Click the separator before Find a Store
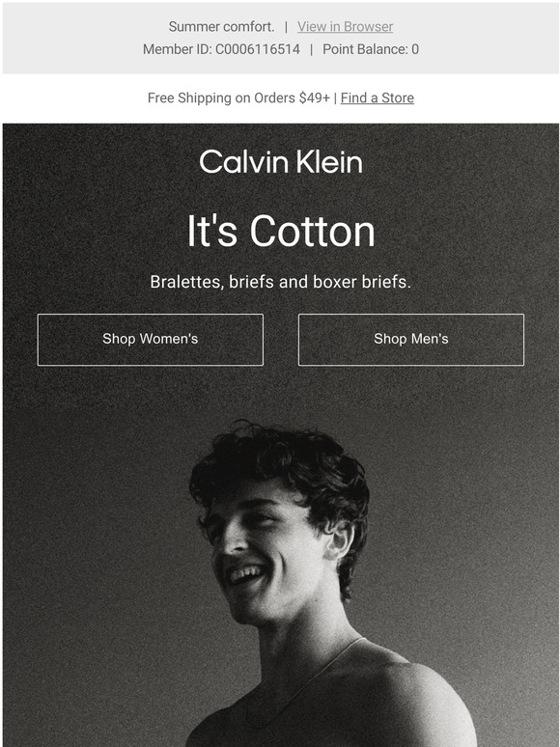The height and width of the screenshot is (747, 560). click(335, 97)
